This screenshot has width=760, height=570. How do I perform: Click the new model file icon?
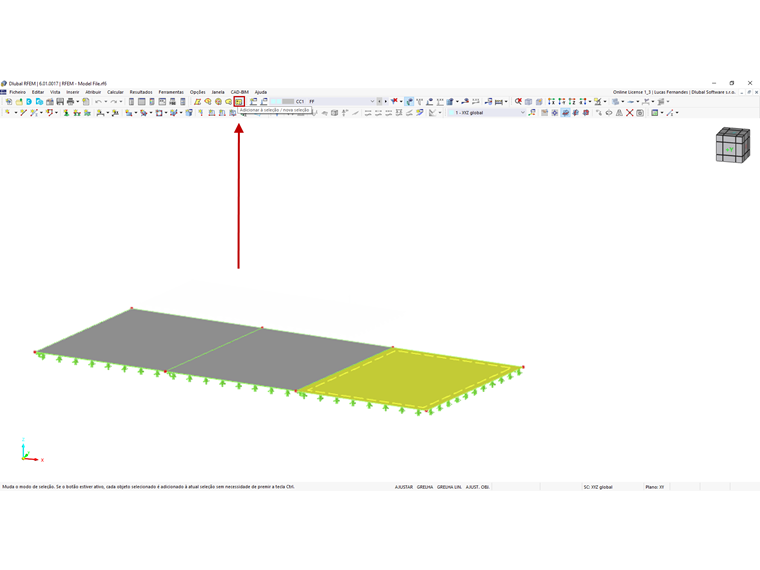click(x=9, y=101)
